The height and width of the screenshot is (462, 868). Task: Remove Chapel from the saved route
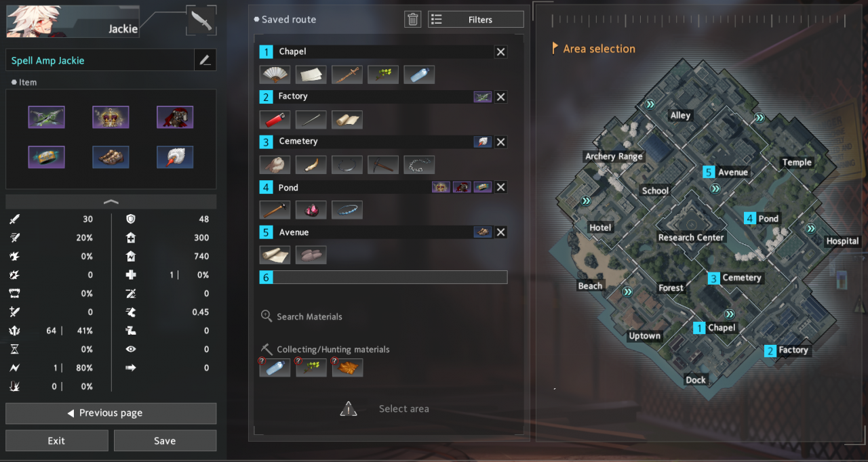coord(500,51)
